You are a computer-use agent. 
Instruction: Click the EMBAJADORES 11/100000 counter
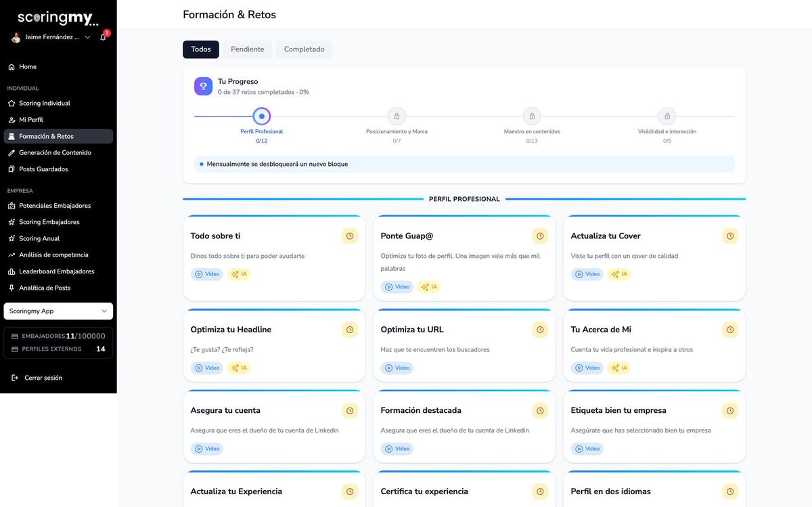tap(58, 336)
